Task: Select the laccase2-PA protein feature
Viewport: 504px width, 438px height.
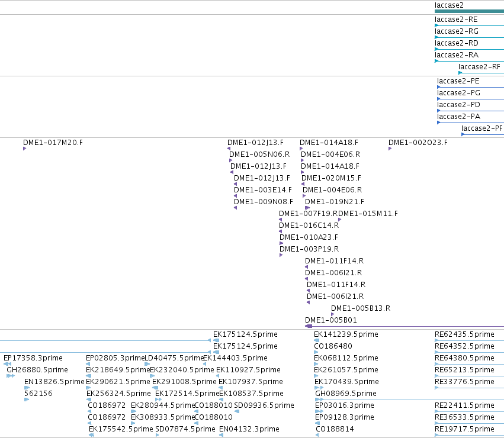Action: pos(458,117)
